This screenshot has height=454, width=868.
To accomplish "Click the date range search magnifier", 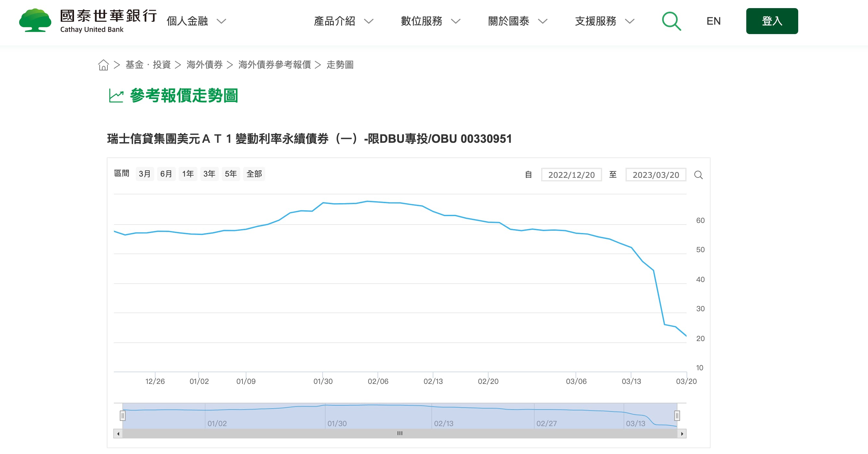I will (x=698, y=175).
